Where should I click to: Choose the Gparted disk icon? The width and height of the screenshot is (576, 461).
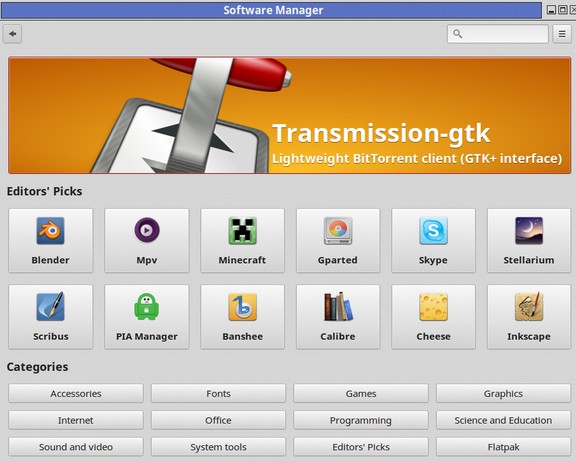(x=338, y=231)
